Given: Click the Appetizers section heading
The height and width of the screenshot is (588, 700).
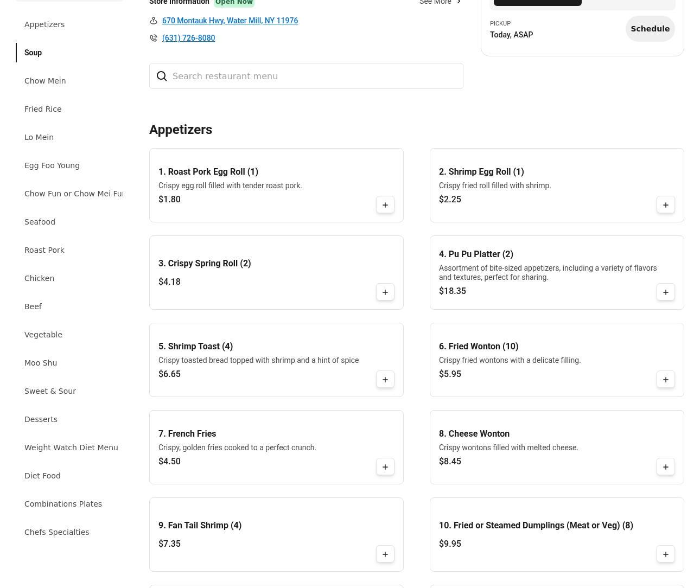Looking at the screenshot, I should pyautogui.click(x=181, y=130).
